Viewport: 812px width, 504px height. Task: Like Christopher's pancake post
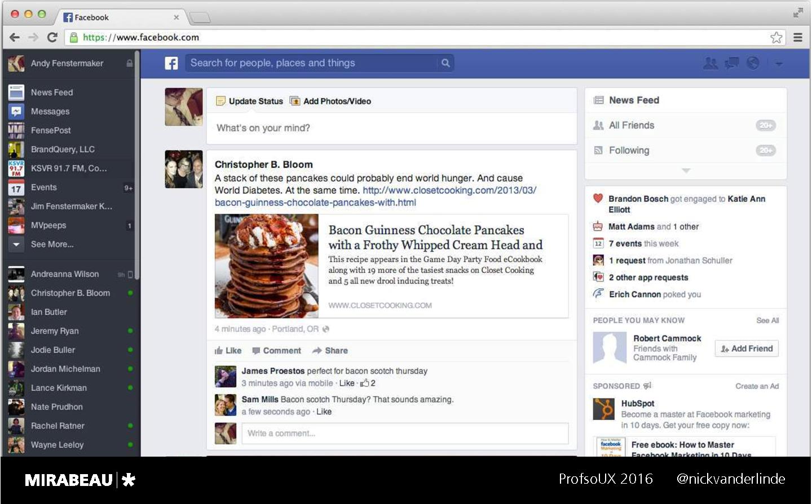pos(228,351)
